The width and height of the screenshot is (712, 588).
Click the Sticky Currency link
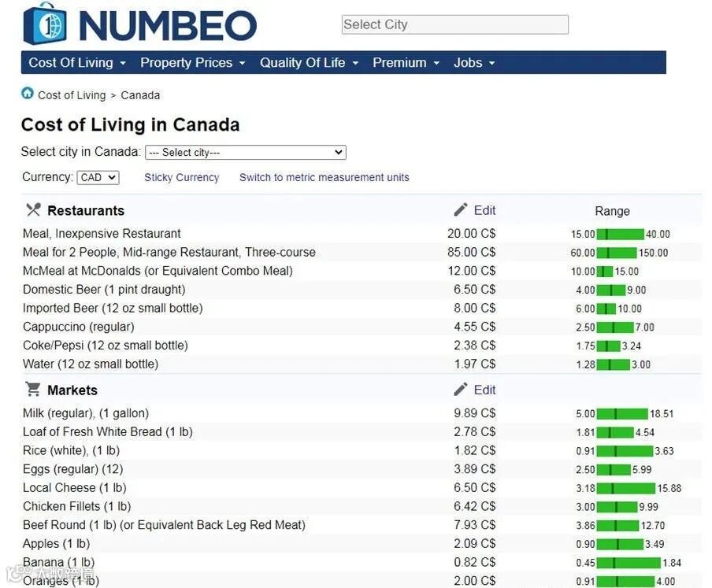click(x=182, y=177)
